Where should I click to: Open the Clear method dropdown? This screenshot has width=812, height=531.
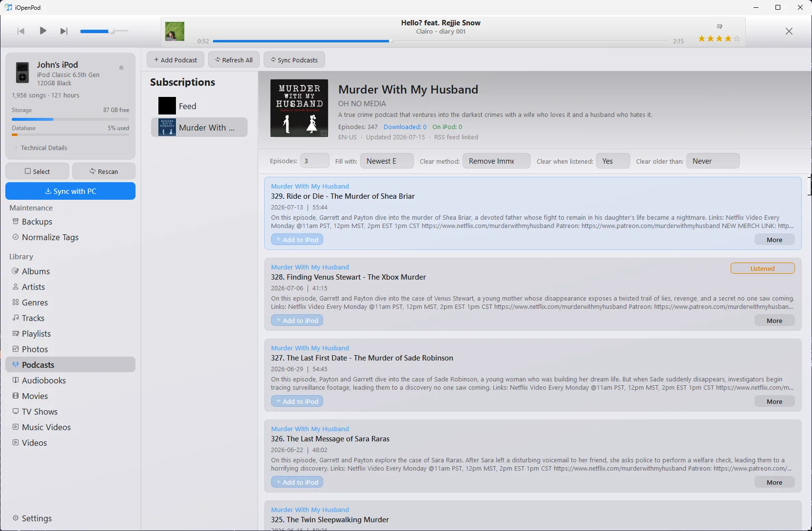497,161
